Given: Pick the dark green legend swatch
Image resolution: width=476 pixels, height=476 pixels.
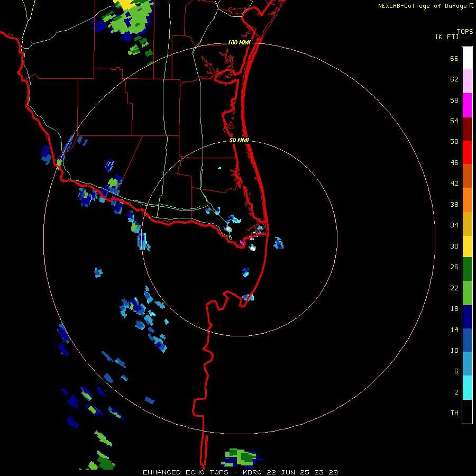Looking at the screenshot, I should (x=467, y=269).
